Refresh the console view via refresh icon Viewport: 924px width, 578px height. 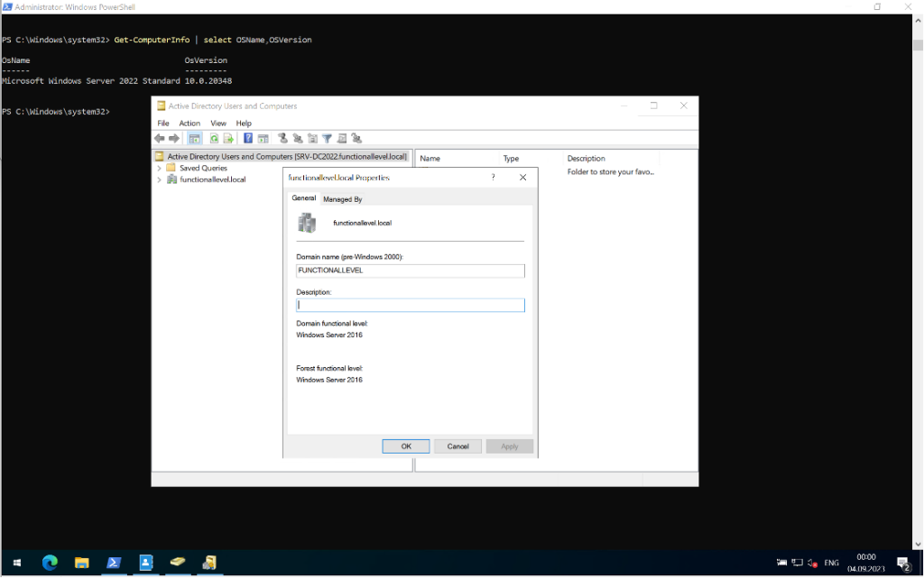click(x=213, y=138)
